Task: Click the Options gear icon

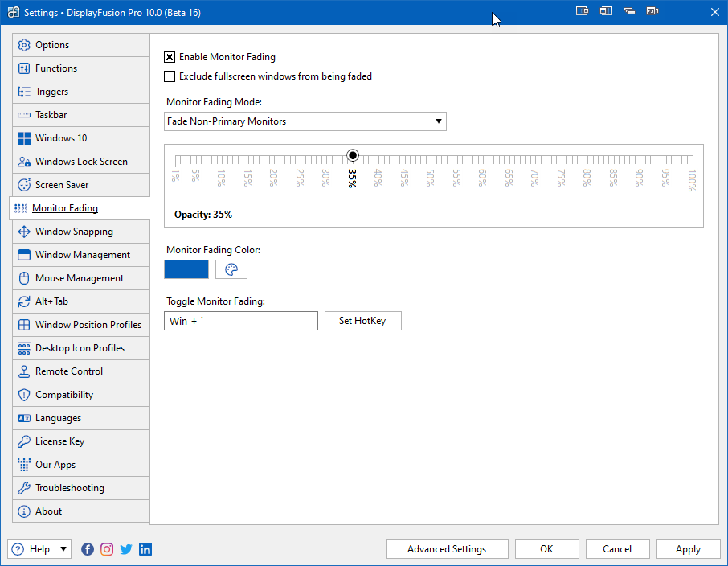Action: pos(24,45)
